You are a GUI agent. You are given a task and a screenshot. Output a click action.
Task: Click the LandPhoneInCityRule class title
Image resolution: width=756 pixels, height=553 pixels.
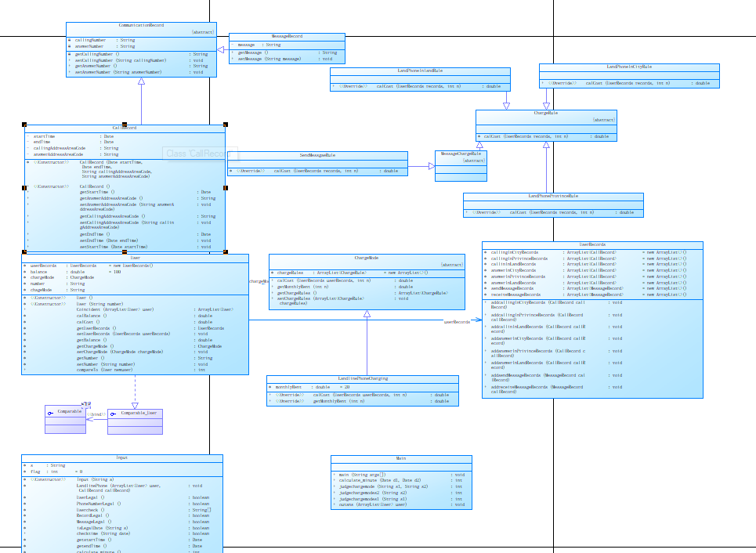tap(629, 67)
